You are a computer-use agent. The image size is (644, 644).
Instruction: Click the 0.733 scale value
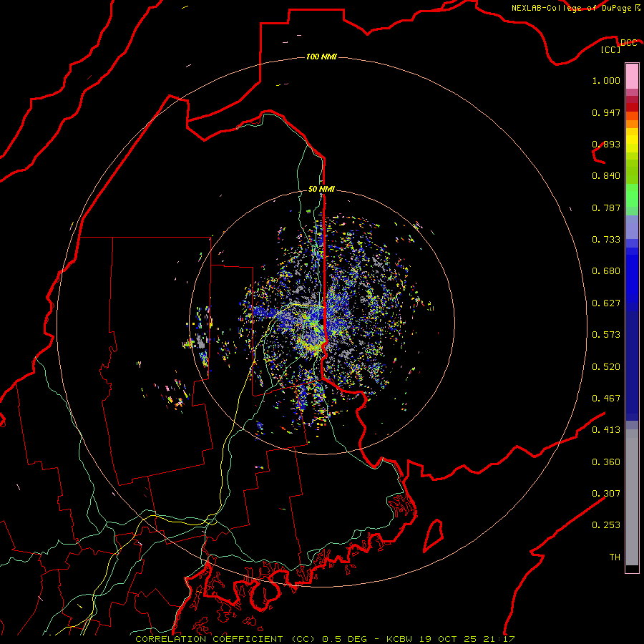tap(606, 240)
